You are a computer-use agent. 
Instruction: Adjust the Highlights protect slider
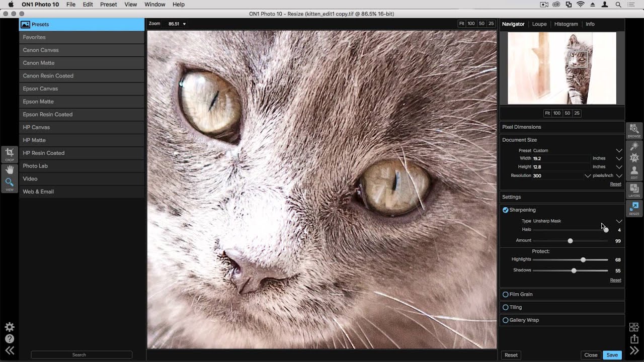click(x=583, y=260)
